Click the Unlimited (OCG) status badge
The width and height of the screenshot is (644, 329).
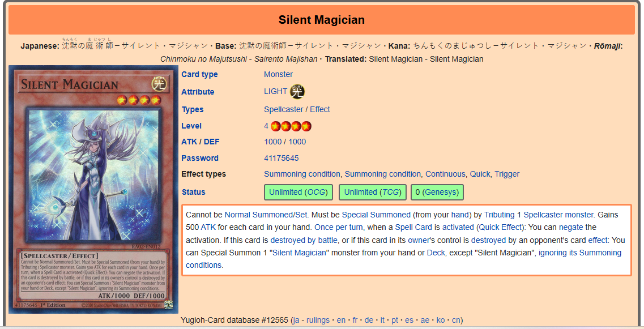(298, 192)
